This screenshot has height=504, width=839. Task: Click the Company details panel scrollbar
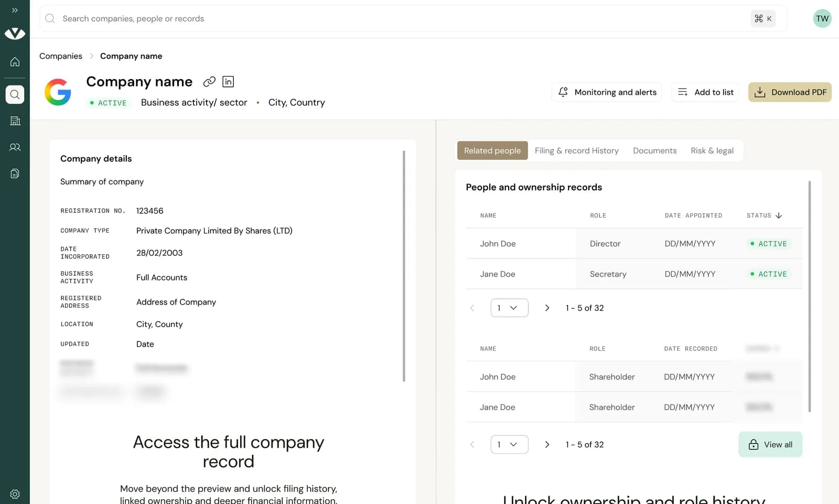[x=404, y=266]
